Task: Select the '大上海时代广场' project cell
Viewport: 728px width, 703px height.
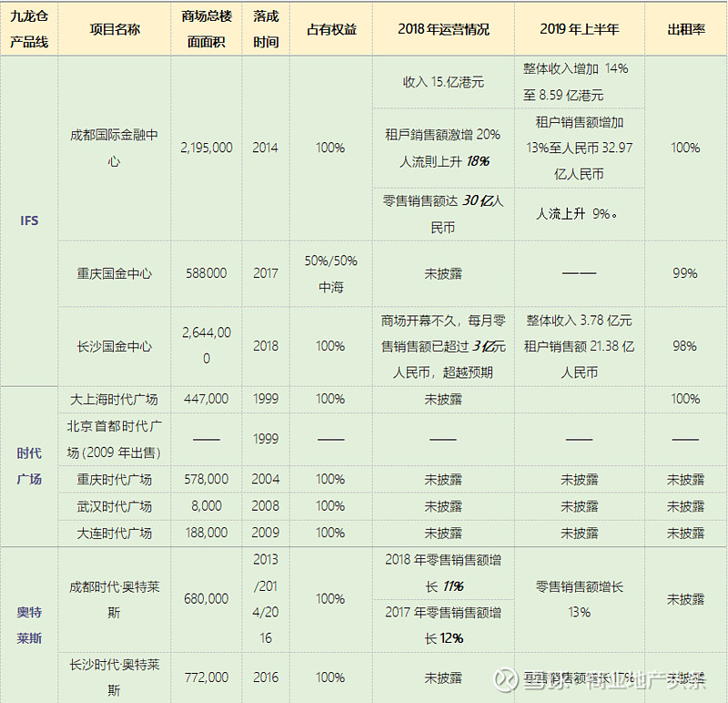Action: (115, 399)
